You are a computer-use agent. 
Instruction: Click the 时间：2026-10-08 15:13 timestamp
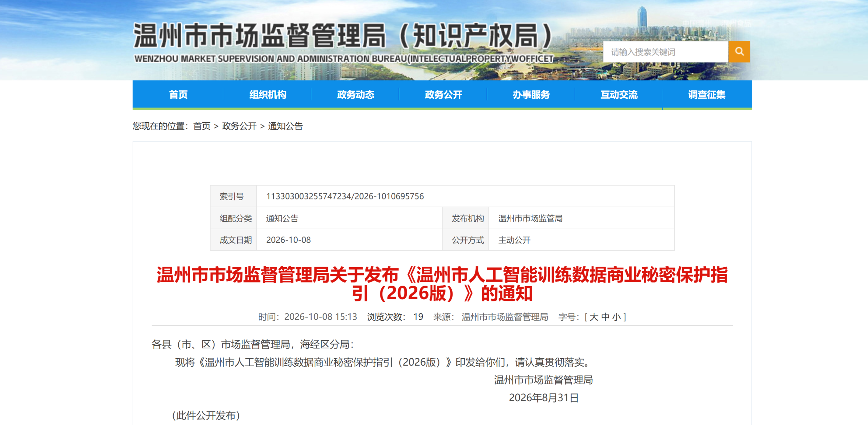pos(308,317)
